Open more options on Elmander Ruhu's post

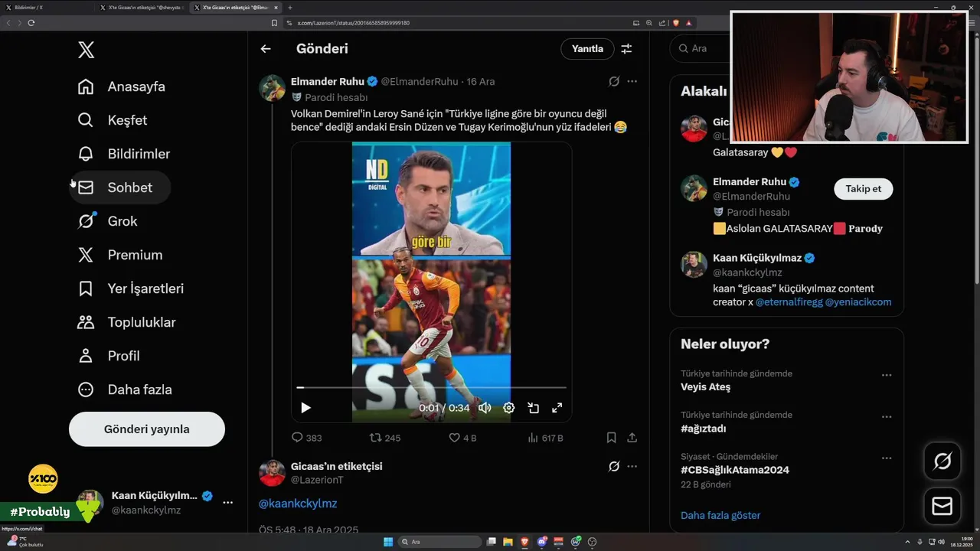632,81
